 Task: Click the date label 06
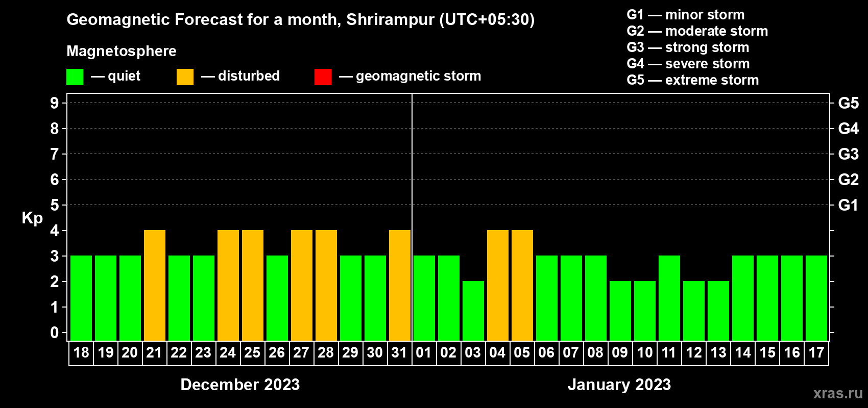tap(546, 353)
